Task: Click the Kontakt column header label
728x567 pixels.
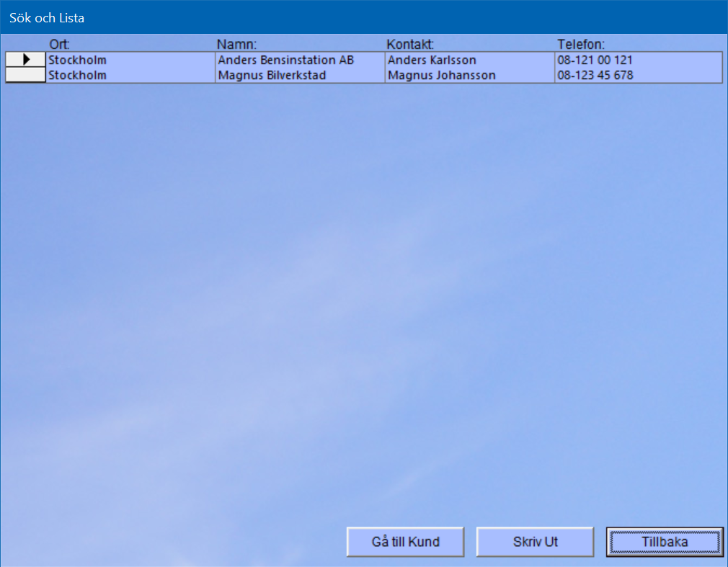Action: click(409, 44)
